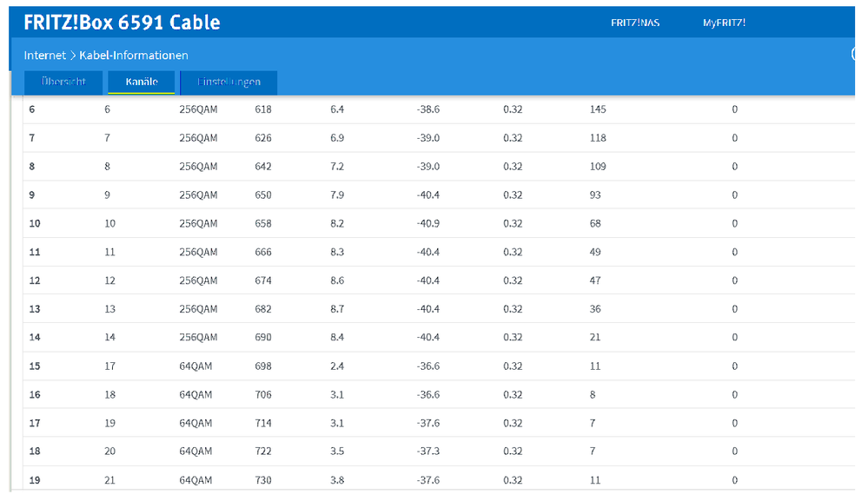Viewport: 868px width, 501px height.
Task: Click -39.0 in the 626 frequency row
Action: (x=427, y=138)
